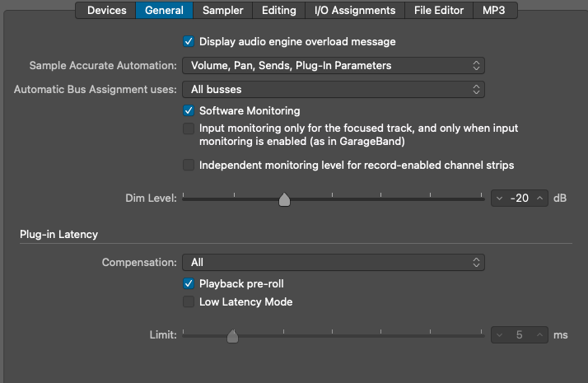Open the plug-in latency Compensation dropdown
Viewport: 588px width, 383px height.
(333, 263)
